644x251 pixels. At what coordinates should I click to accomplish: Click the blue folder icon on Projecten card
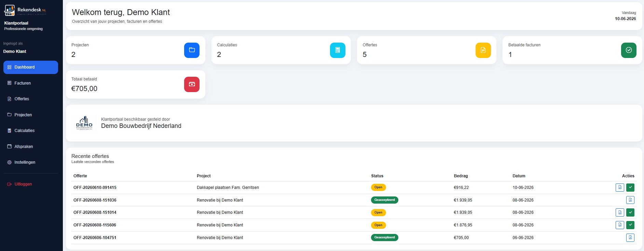(192, 50)
